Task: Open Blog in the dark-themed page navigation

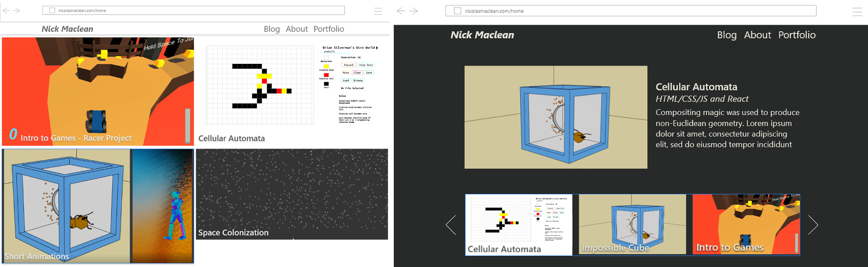Action: (x=726, y=35)
